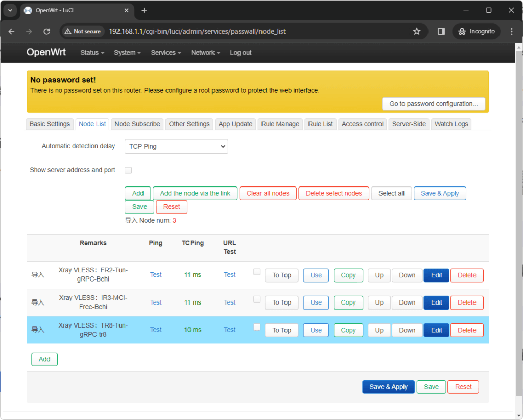This screenshot has height=420, width=523.
Task: Click the bottom Add button below table
Action: [44, 359]
